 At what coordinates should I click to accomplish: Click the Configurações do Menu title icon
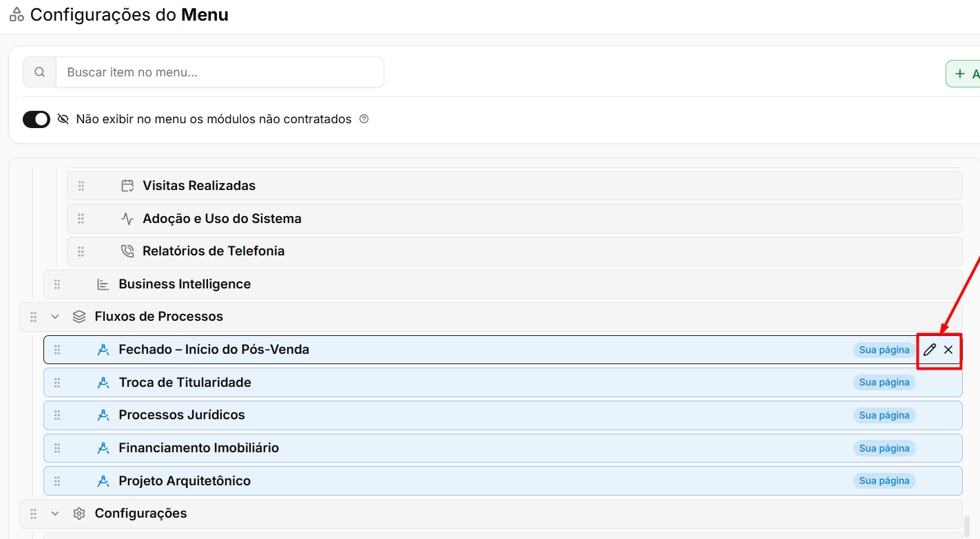coord(17,14)
